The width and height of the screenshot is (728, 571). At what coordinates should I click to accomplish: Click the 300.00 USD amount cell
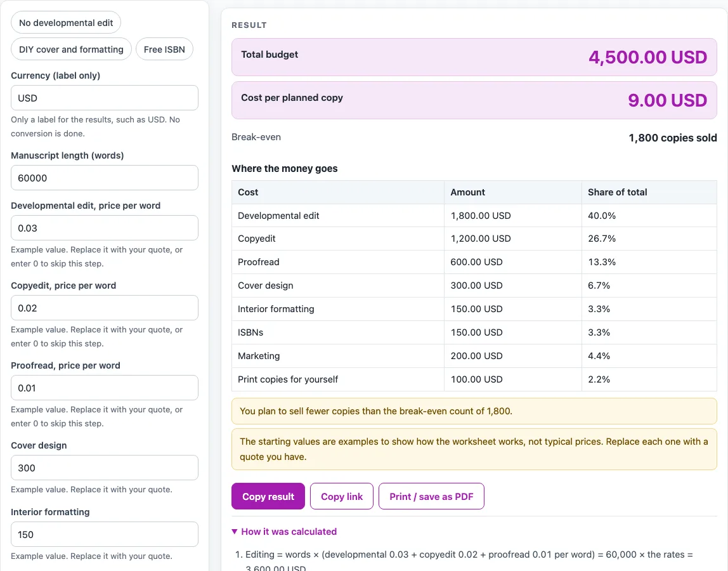[x=476, y=285]
